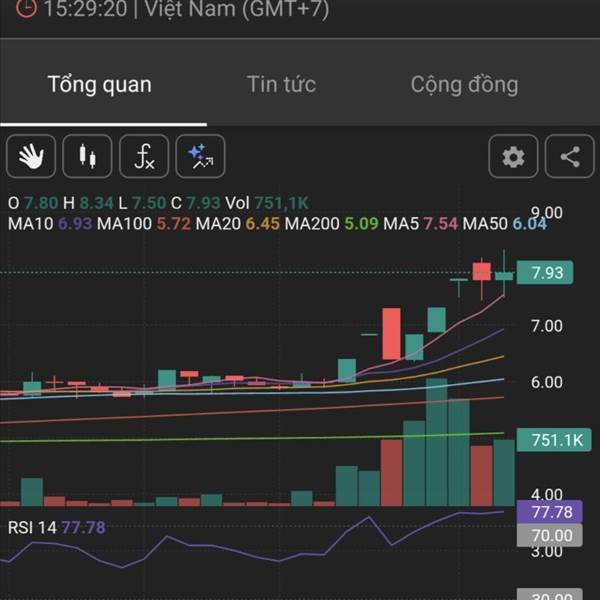Image resolution: width=600 pixels, height=600 pixels.
Task: Share the chart via share icon
Action: (x=569, y=156)
